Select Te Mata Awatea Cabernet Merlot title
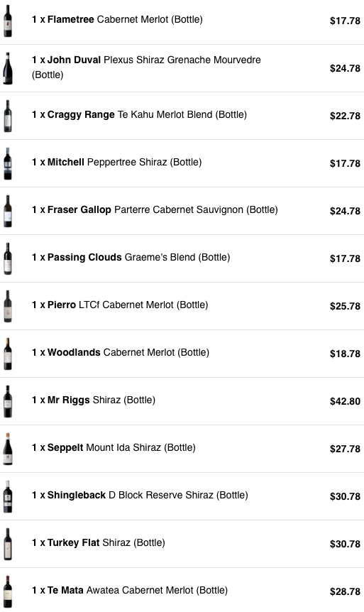 pyautogui.click(x=130, y=591)
